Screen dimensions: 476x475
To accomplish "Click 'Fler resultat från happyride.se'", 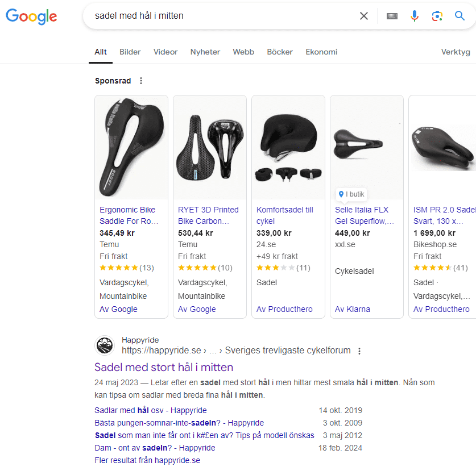I will pyautogui.click(x=146, y=460).
